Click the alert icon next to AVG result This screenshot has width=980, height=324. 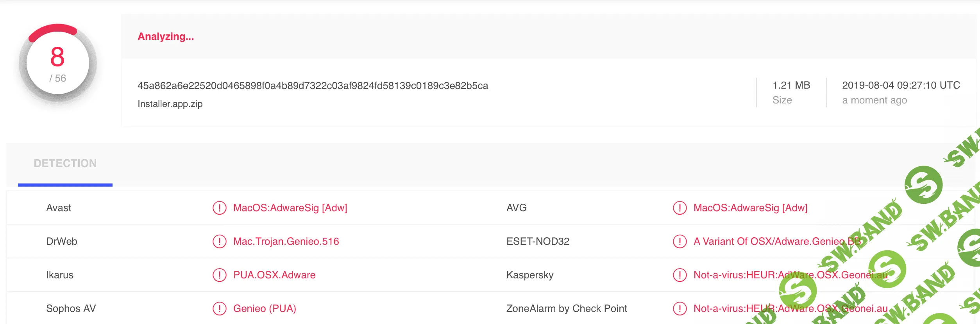coord(680,208)
